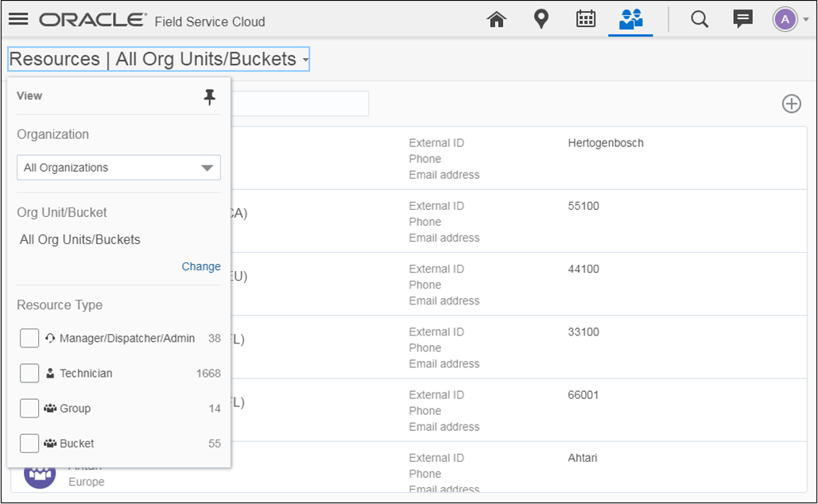Enable the Group resource type filter

click(x=29, y=408)
